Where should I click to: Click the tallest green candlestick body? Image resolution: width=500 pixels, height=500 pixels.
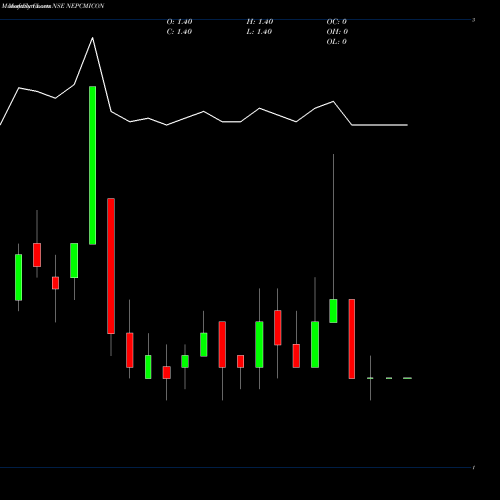coord(93,165)
